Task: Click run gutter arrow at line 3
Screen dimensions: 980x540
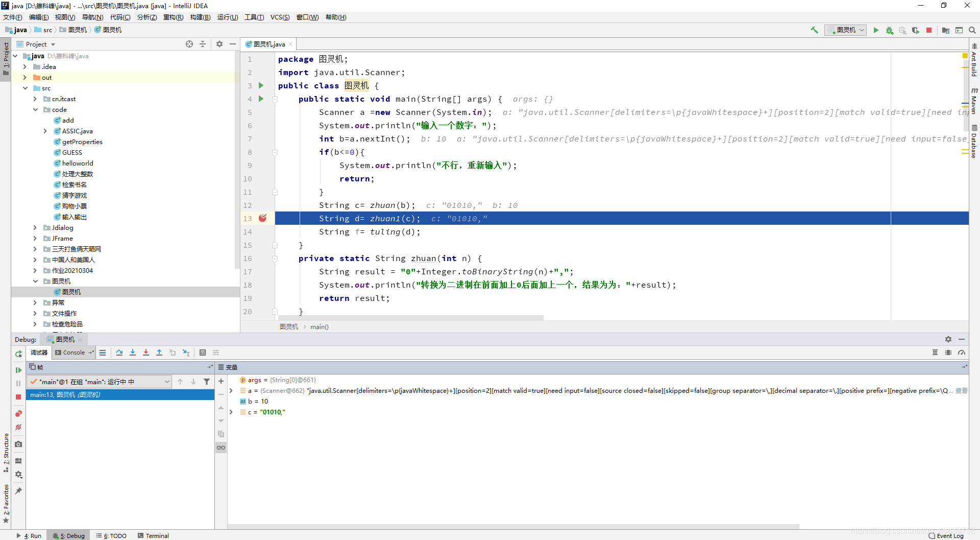Action: point(261,85)
